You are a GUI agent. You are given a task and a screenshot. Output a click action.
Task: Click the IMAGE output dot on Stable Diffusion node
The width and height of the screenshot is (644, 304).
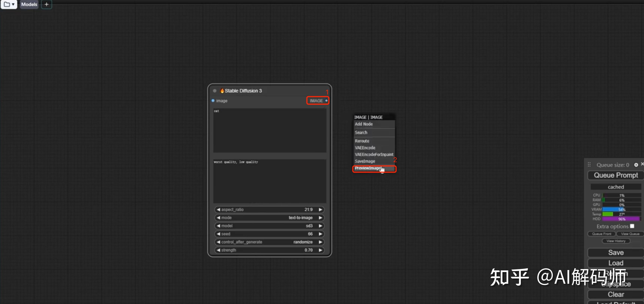coord(326,101)
